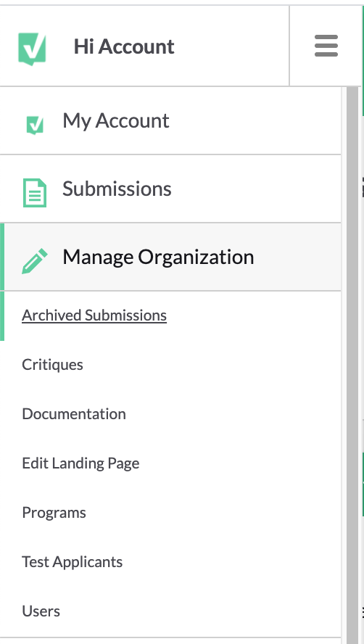Image resolution: width=364 pixels, height=644 pixels.
Task: Open the Users link
Action: 41,611
